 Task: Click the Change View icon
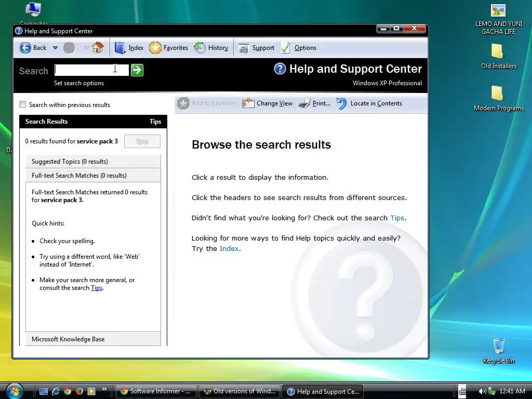(248, 103)
